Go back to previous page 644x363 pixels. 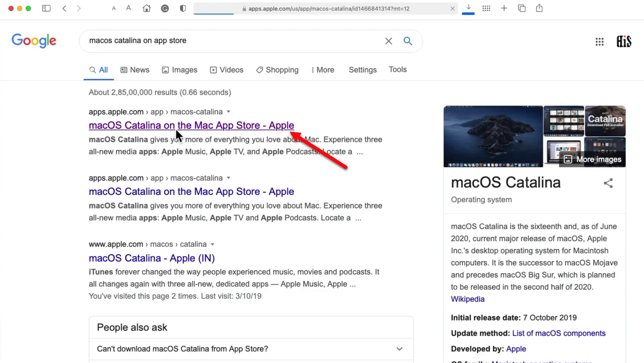coord(64,8)
